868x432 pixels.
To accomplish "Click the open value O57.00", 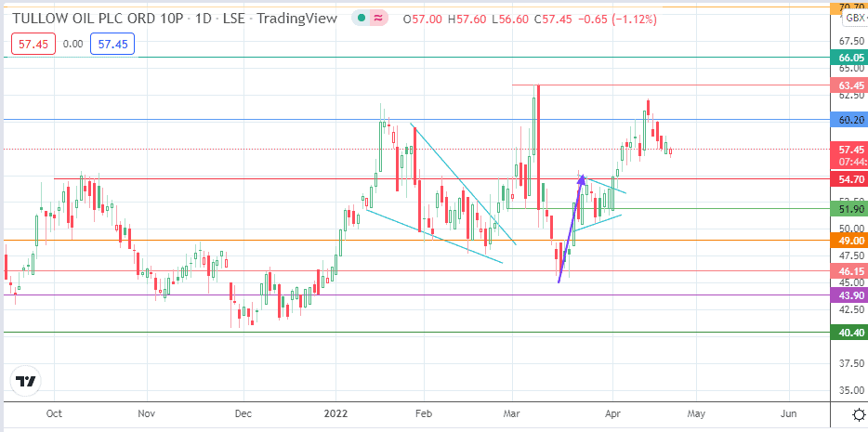I will [423, 20].
